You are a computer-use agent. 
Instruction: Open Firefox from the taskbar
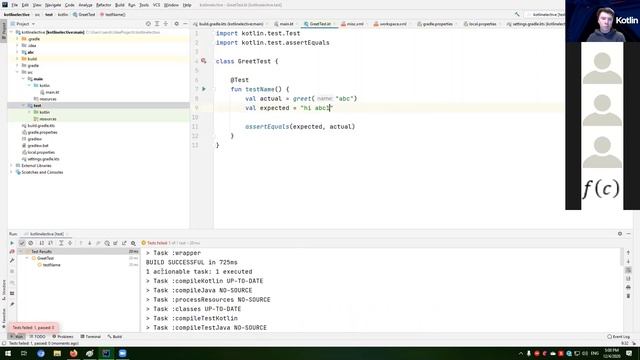[x=73, y=353]
